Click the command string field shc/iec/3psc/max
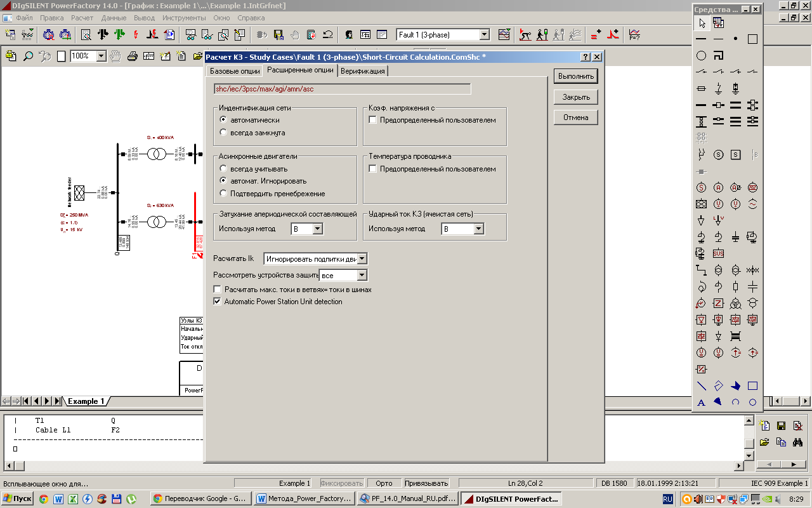Image resolution: width=812 pixels, height=508 pixels. pos(343,89)
